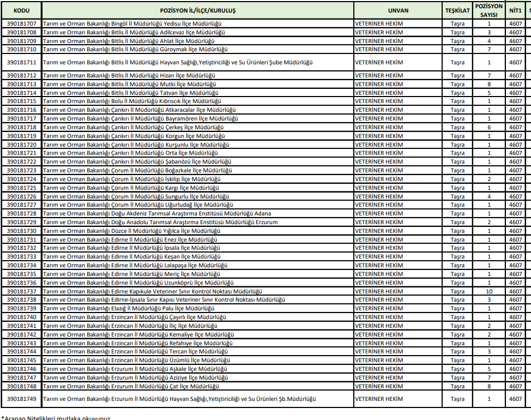Viewport: 531px width, 420px height.
Task: Select the Bitlis Adilcevaz İlçe Müdürlüğü entry
Action: (134, 33)
